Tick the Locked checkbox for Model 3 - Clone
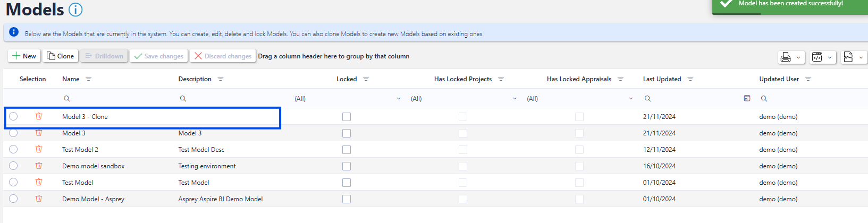This screenshot has height=223, width=868. pyautogui.click(x=347, y=117)
